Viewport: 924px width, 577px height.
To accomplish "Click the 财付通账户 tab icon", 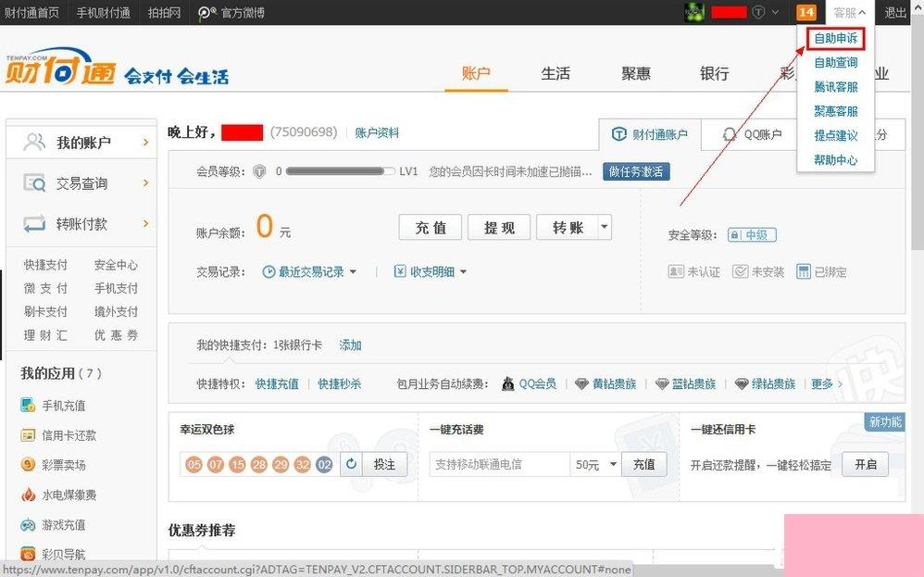I will pos(618,134).
